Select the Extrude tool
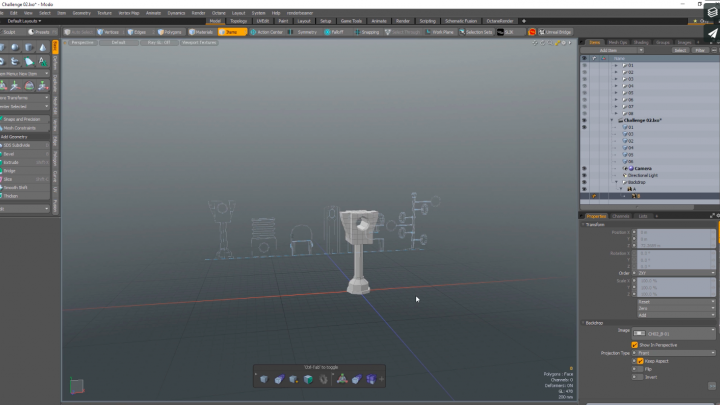Screen dimensions: 720x405 pyautogui.click(x=10, y=162)
